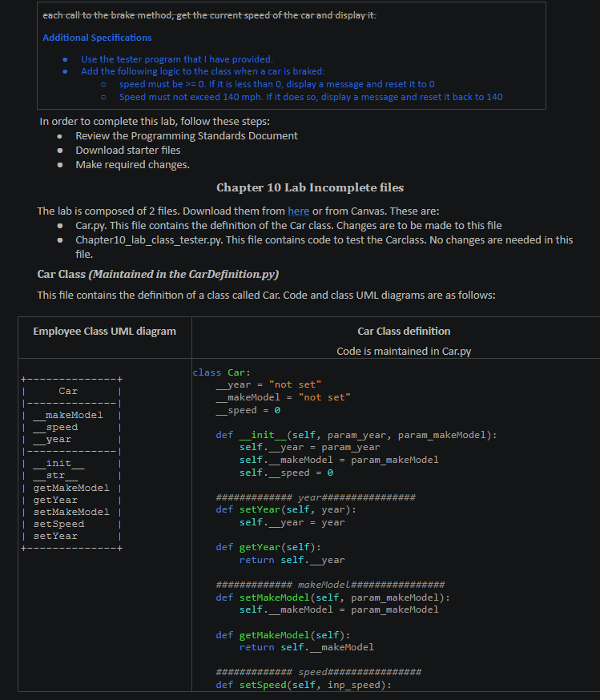Click '__speed = 0' class attribute line

(248, 410)
